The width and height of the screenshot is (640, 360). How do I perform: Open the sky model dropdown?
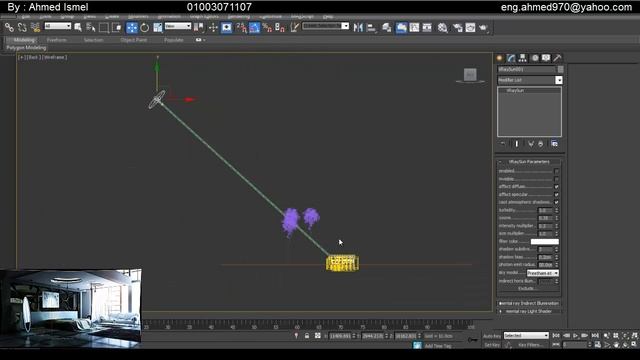(x=543, y=273)
